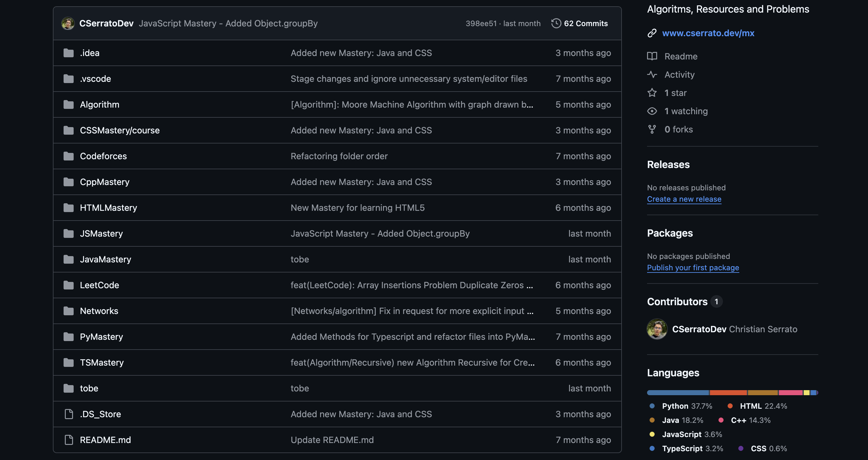The image size is (868, 460).
Task: Open commit hash 398ee51
Action: click(x=481, y=23)
